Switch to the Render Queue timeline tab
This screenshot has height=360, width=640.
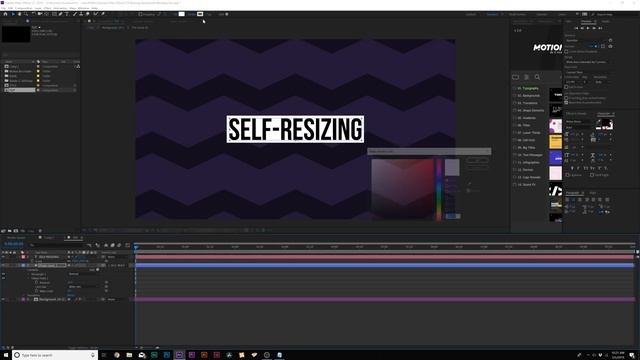(16, 238)
